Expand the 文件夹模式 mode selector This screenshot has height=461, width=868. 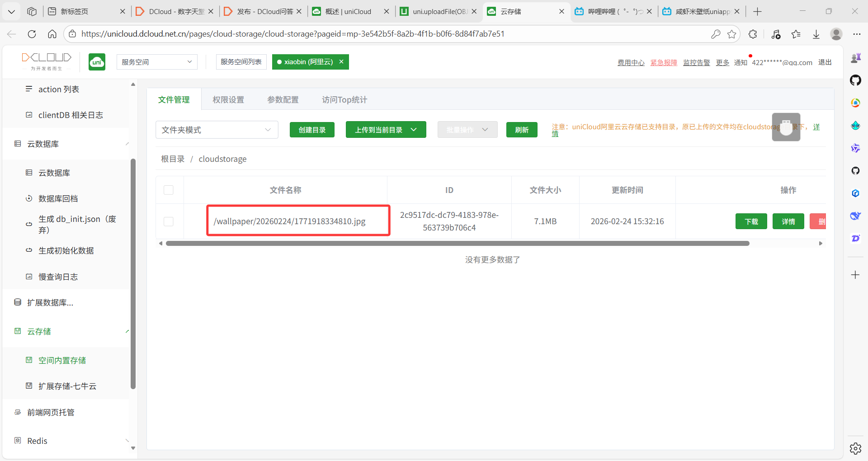point(217,130)
